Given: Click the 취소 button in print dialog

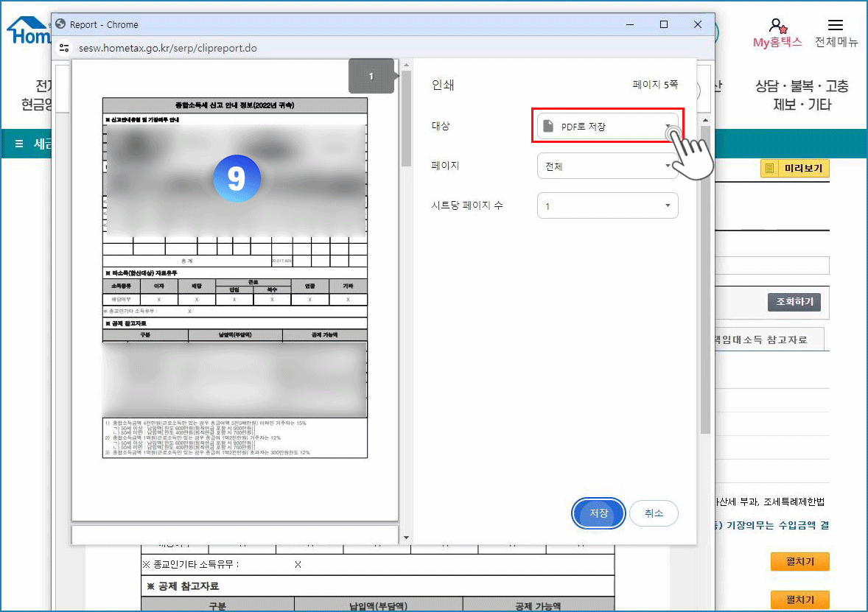Looking at the screenshot, I should pos(654,513).
